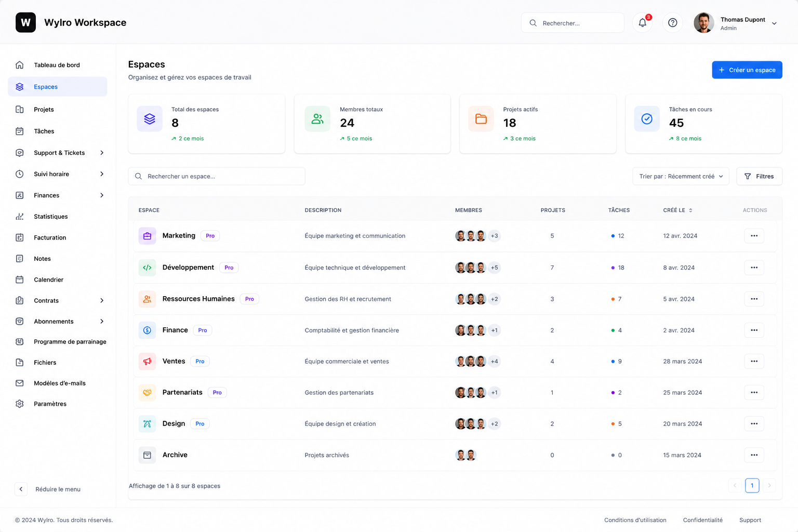Open the Confidentialité footer link
Viewport: 798px width, 532px height.
point(702,520)
